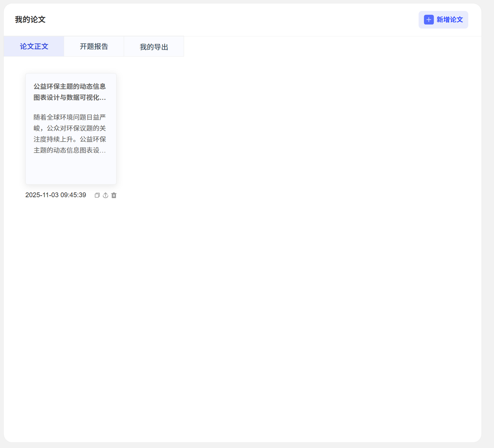Open the paper card body starting 随着全球环境问题
This screenshot has width=494, height=448.
coord(70,133)
